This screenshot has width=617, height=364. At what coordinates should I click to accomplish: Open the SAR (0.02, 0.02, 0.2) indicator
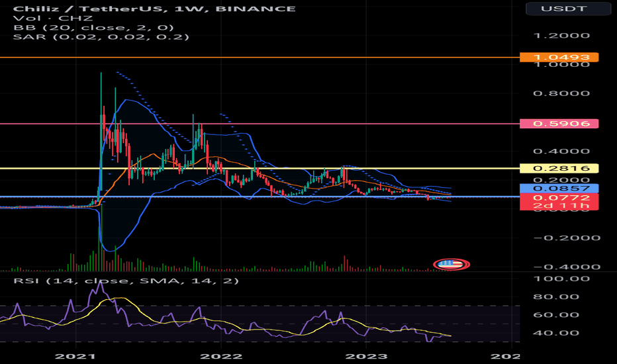101,37
